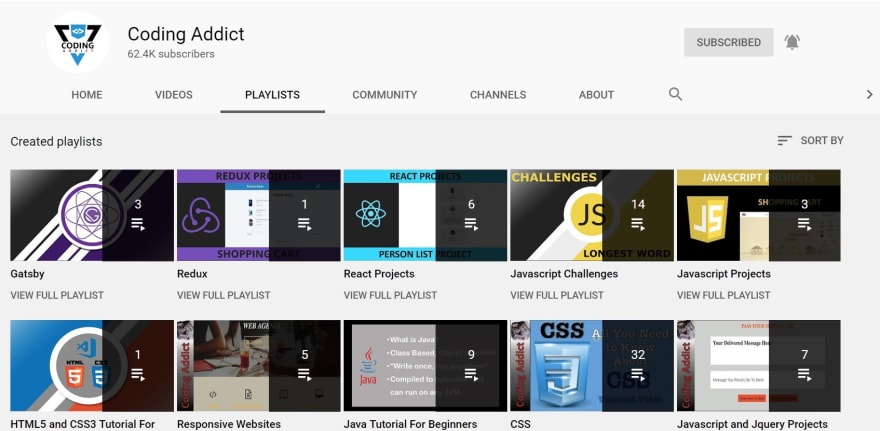This screenshot has width=880, height=431.
Task: Open the Gatsby playlist title
Action: (x=28, y=274)
